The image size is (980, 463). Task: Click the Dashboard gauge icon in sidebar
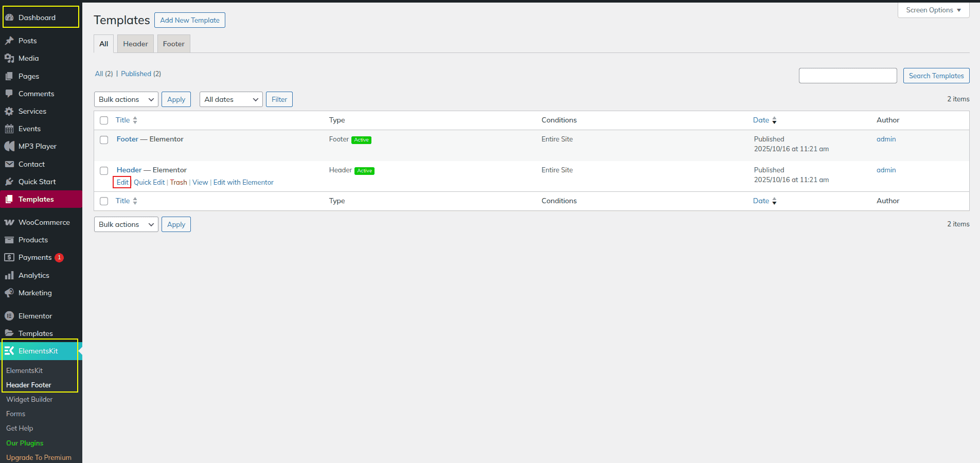click(9, 17)
